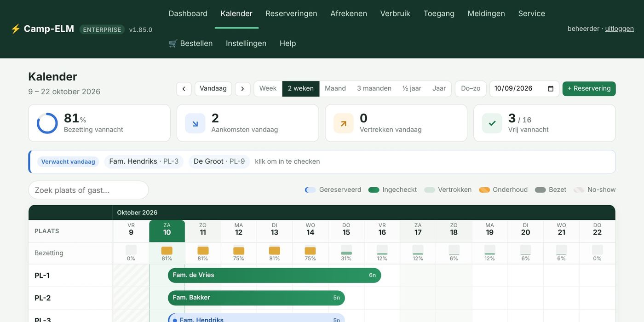Open Fam. Bakker reservation bar
Screen dimensions: 644x322
coord(256,298)
